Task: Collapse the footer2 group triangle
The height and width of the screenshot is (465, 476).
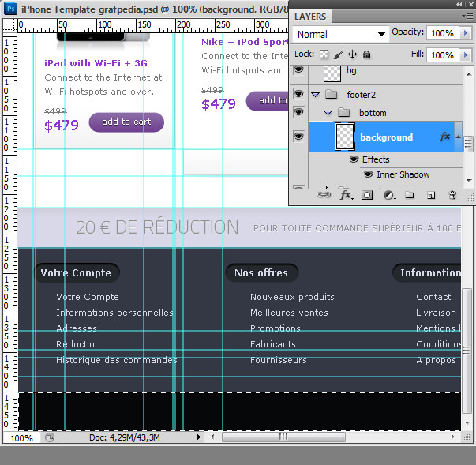Action: pyautogui.click(x=316, y=95)
